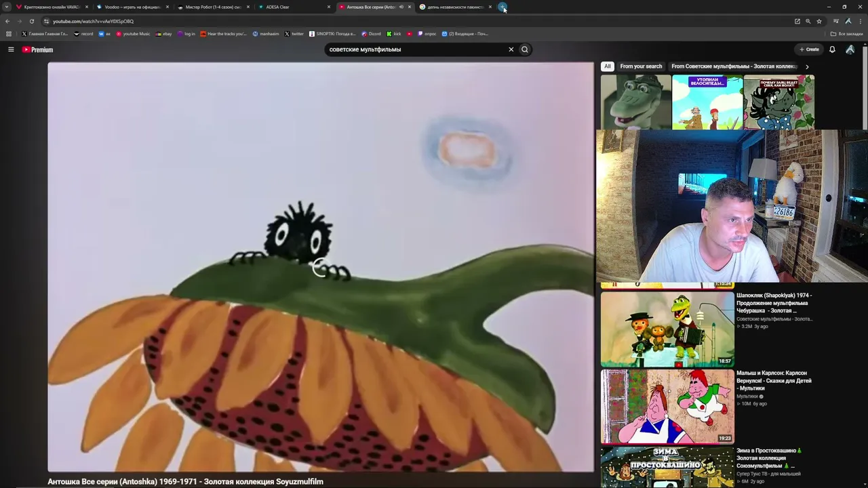Close the Антошка Все серии tab
This screenshot has height=488, width=868.
click(410, 7)
